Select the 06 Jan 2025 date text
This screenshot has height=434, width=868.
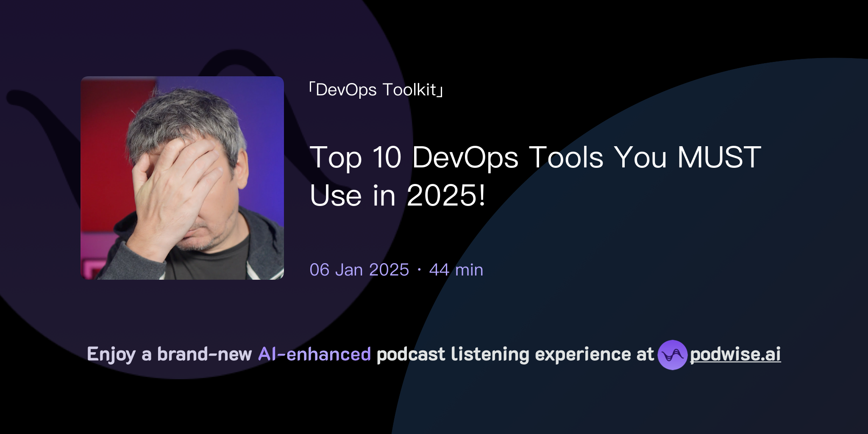click(x=359, y=269)
